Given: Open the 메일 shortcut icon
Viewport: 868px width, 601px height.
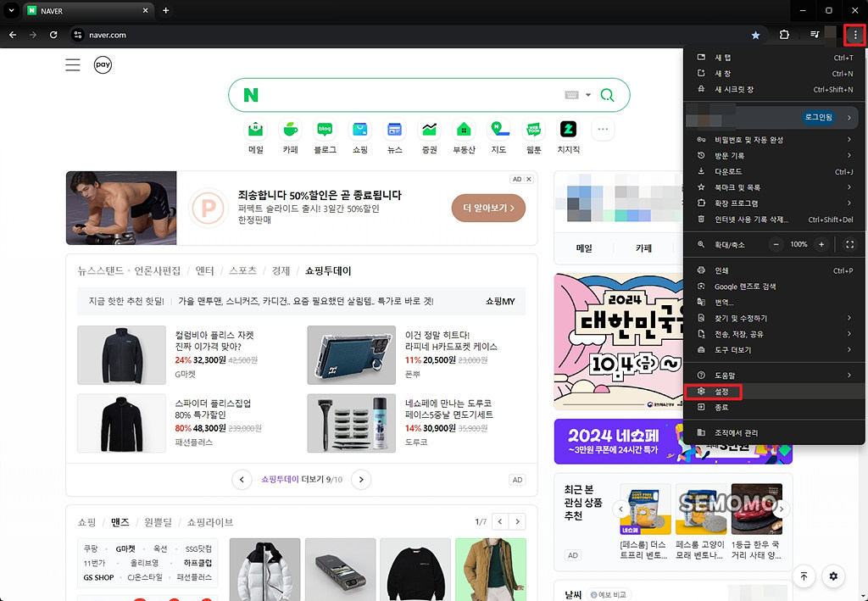Looking at the screenshot, I should [x=256, y=130].
